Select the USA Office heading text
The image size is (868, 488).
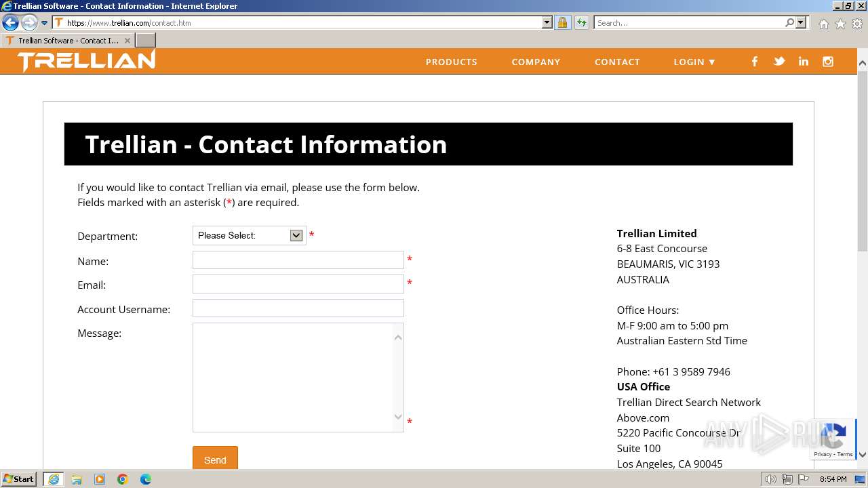click(643, 386)
